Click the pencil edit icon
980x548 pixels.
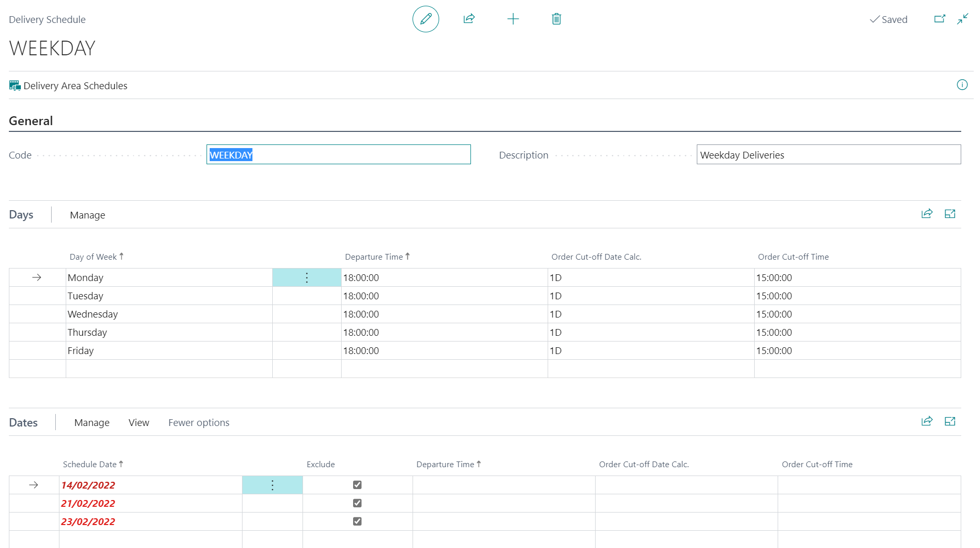click(x=426, y=19)
